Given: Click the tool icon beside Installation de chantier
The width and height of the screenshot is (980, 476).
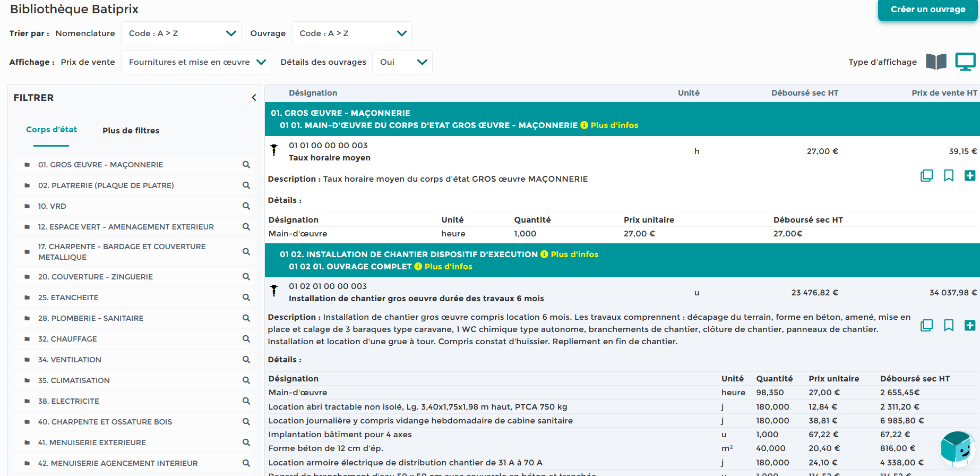Looking at the screenshot, I should pos(274,291).
